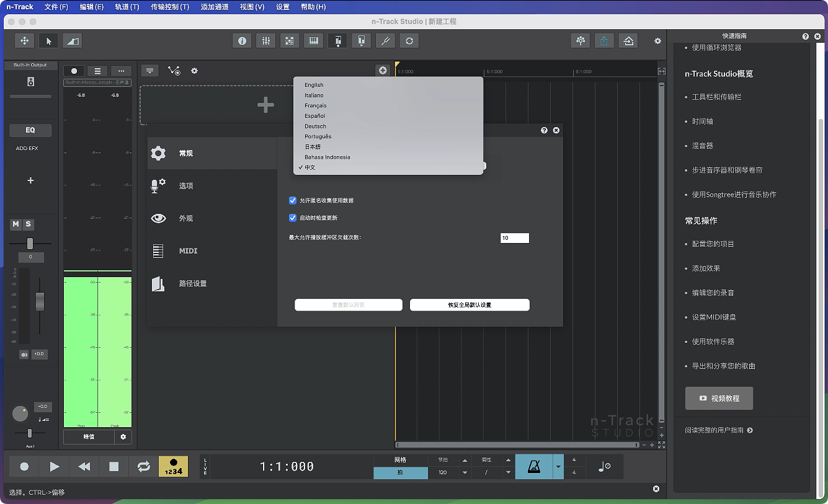Toggle the metronome in the transport bar
The image size is (828, 504).
(x=533, y=467)
